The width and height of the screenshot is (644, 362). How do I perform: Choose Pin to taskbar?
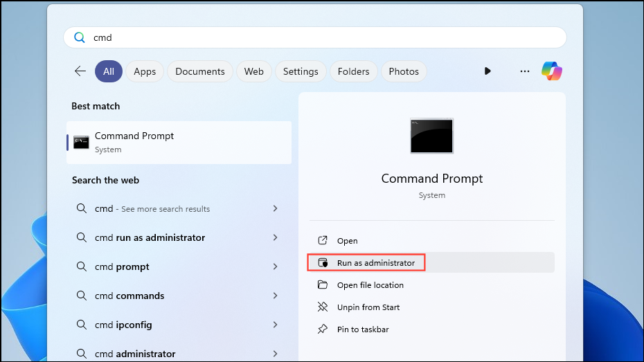pos(431,329)
